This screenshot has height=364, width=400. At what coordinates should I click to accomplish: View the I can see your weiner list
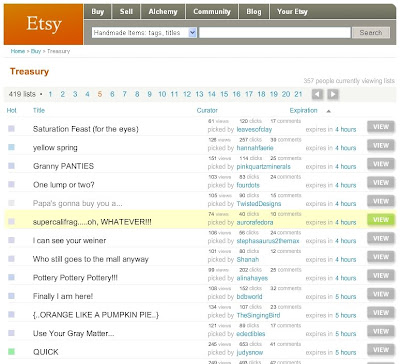381,238
